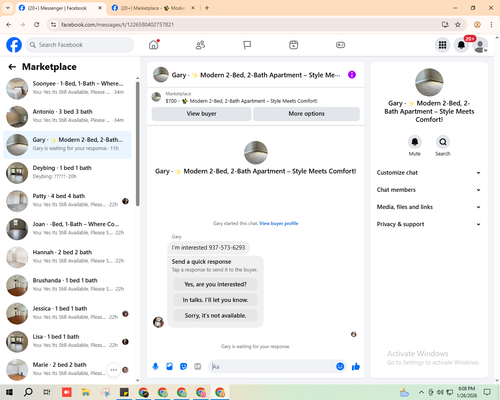
Task: Open the Facebook menu grid icon
Action: point(442,45)
